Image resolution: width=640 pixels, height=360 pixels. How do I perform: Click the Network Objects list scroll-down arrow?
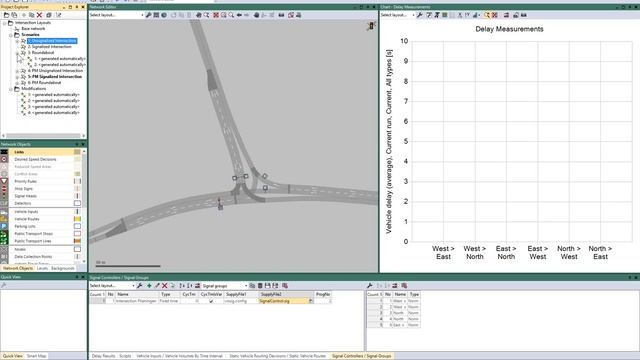84,261
